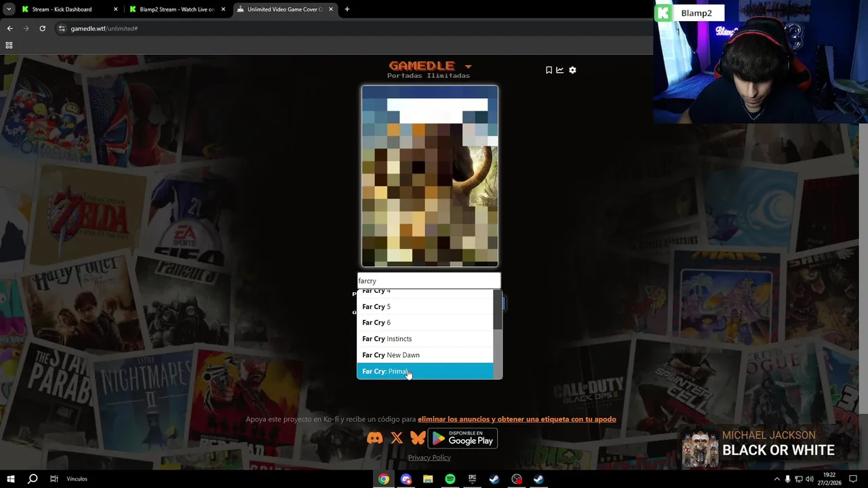This screenshot has height=488, width=868.
Task: Open the Discord icon in footer
Action: point(374,439)
